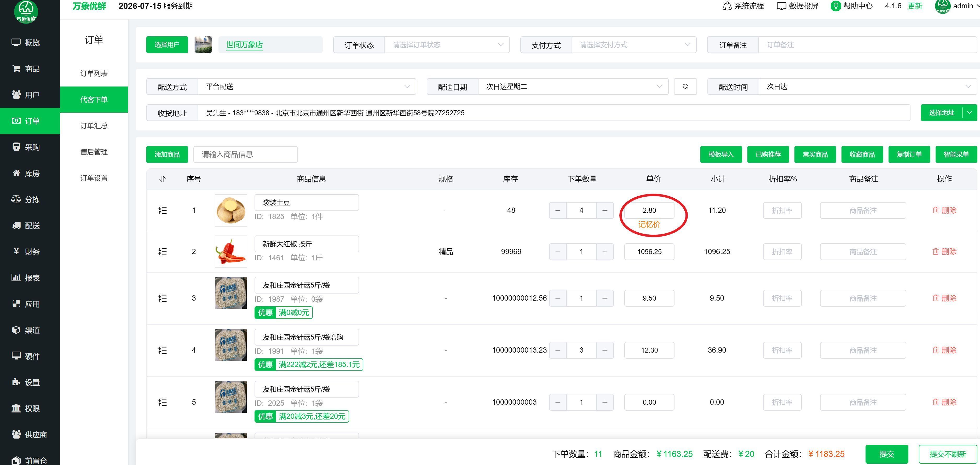Click the 智能录单 button
Image resolution: width=980 pixels, height=465 pixels.
tap(956, 154)
